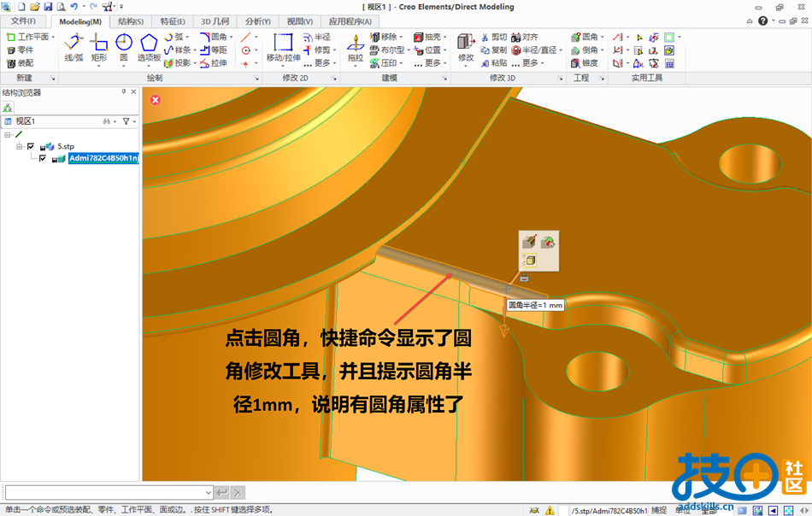This screenshot has width=812, height=516.
Task: Click the first fillet modify popup icon
Action: pyautogui.click(x=529, y=242)
